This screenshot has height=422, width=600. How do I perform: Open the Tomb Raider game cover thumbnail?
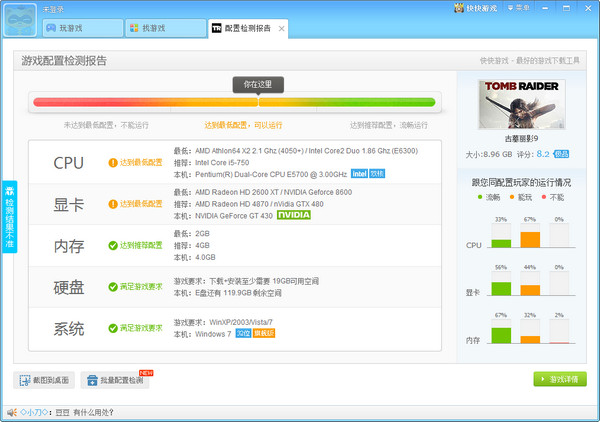(x=522, y=104)
